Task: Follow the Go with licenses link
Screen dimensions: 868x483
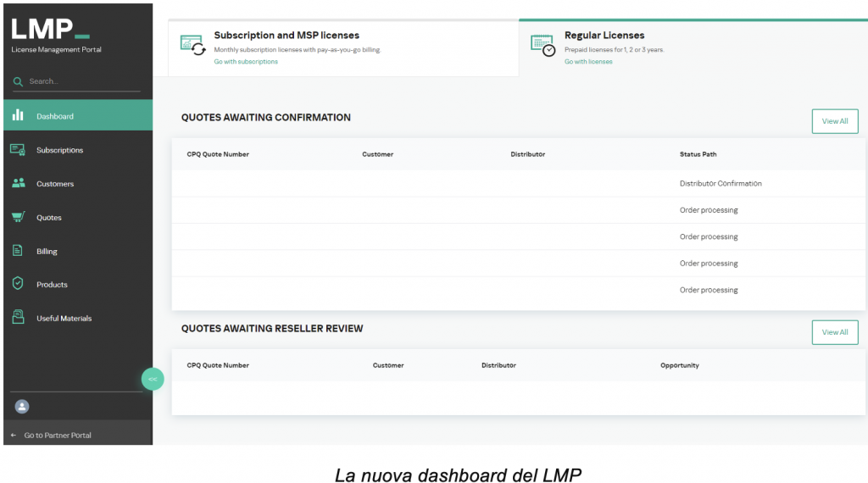Action: 588,62
